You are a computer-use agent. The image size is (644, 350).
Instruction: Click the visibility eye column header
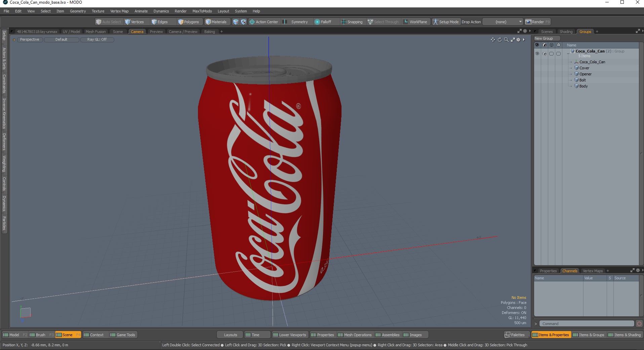[537, 45]
